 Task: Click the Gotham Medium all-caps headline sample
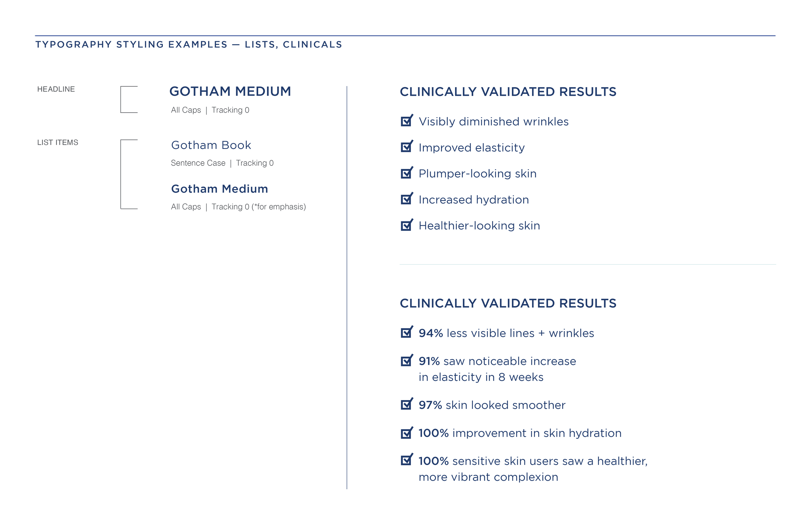click(230, 92)
